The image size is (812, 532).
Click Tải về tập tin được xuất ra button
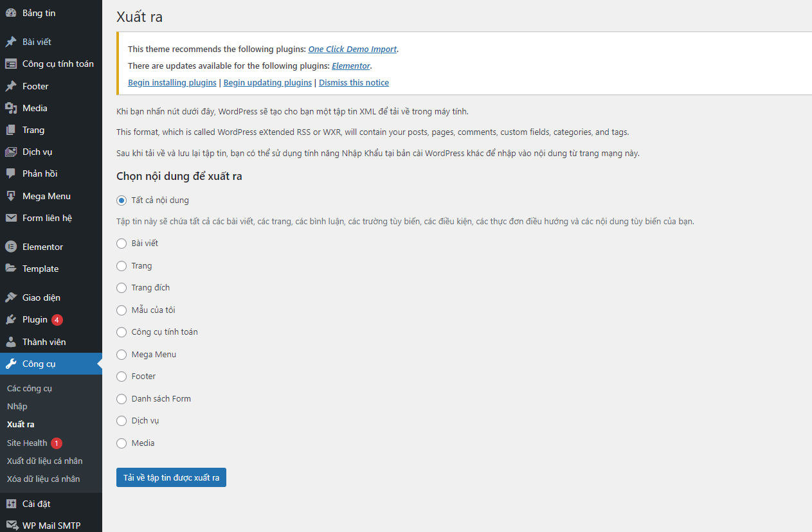tap(171, 477)
